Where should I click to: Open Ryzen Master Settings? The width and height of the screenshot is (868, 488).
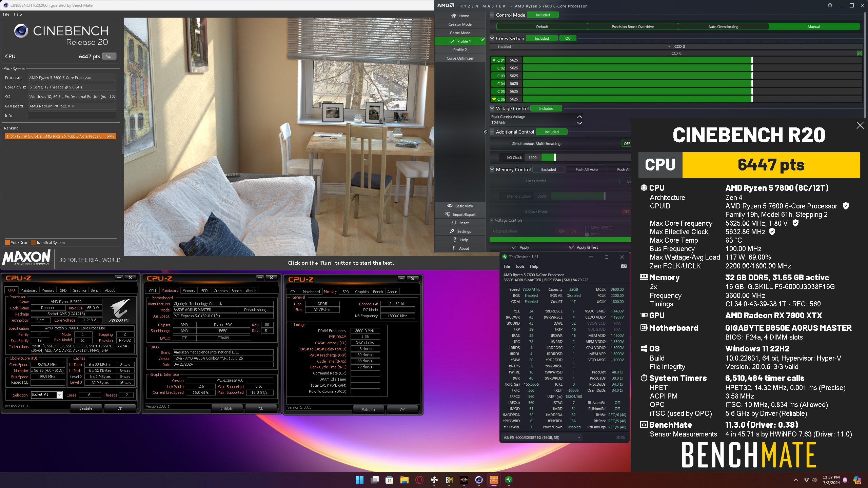(460, 231)
